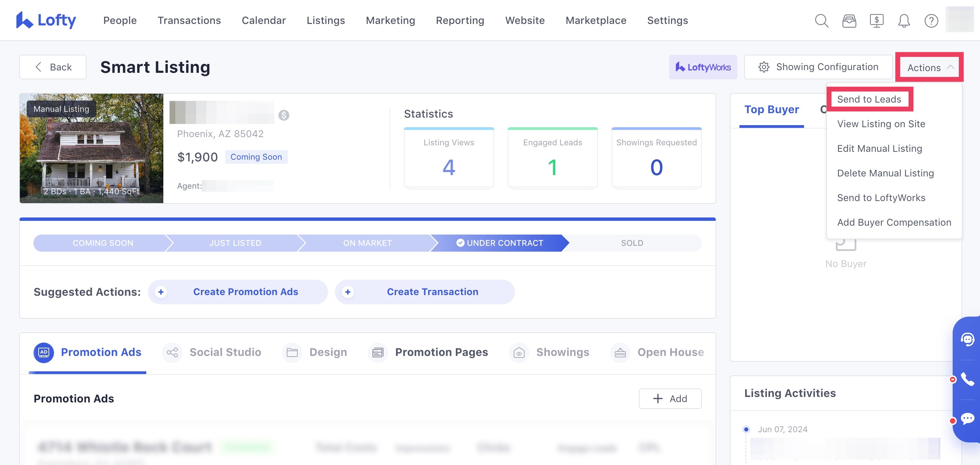The height and width of the screenshot is (465, 980).
Task: Open the phone dialer floating icon
Action: pos(967,379)
